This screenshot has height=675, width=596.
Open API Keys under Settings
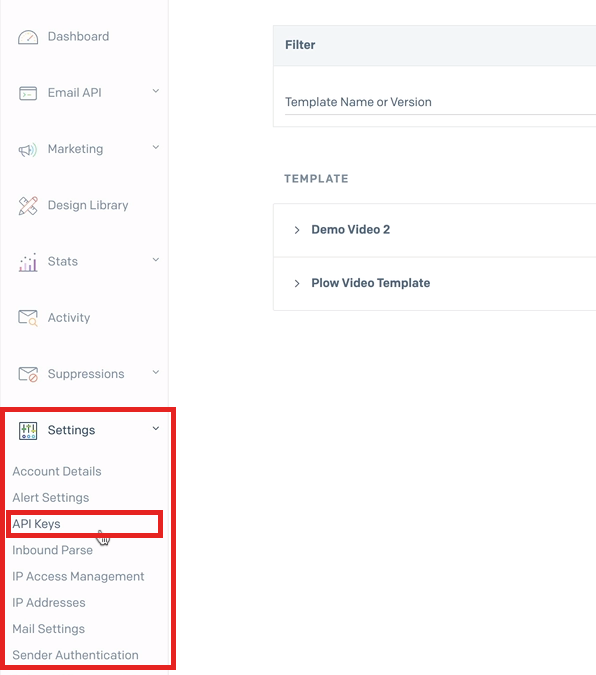[37, 524]
